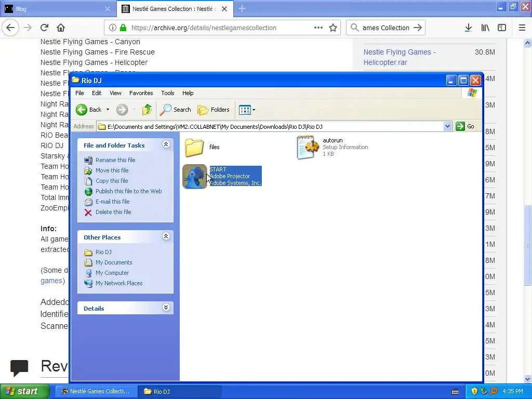Collapse the Other Places panel
This screenshot has width=532, height=399.
(166, 236)
